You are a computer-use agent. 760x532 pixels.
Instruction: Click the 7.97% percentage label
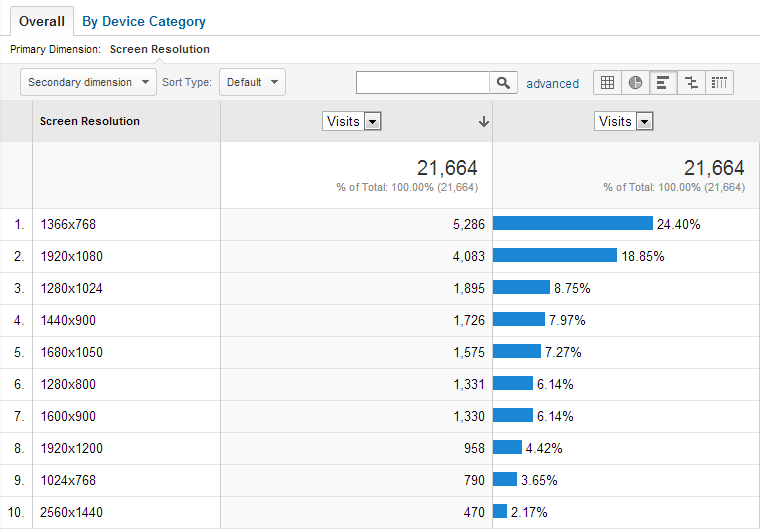click(567, 320)
